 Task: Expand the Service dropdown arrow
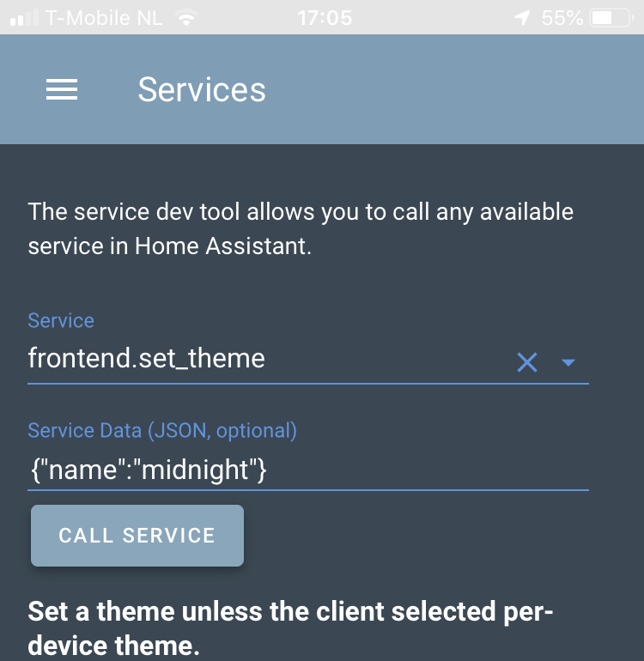568,362
